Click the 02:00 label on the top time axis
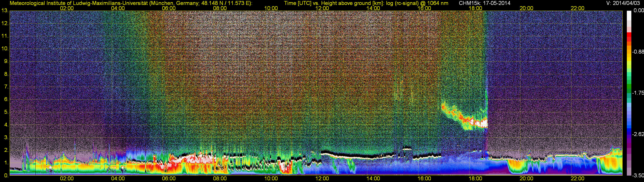The image size is (644, 182). pos(67,8)
